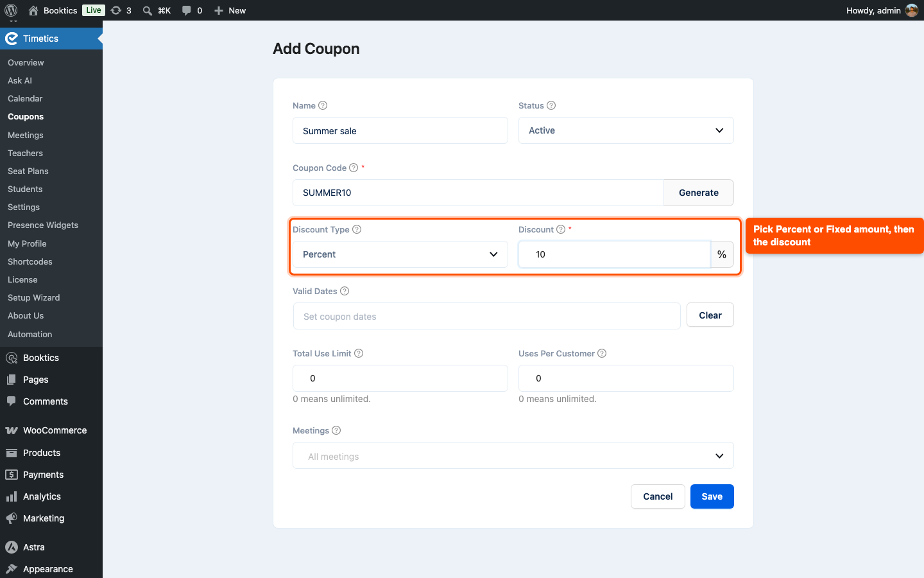Show the Status help tooltip icon
This screenshot has height=578, width=924.
[x=551, y=105]
